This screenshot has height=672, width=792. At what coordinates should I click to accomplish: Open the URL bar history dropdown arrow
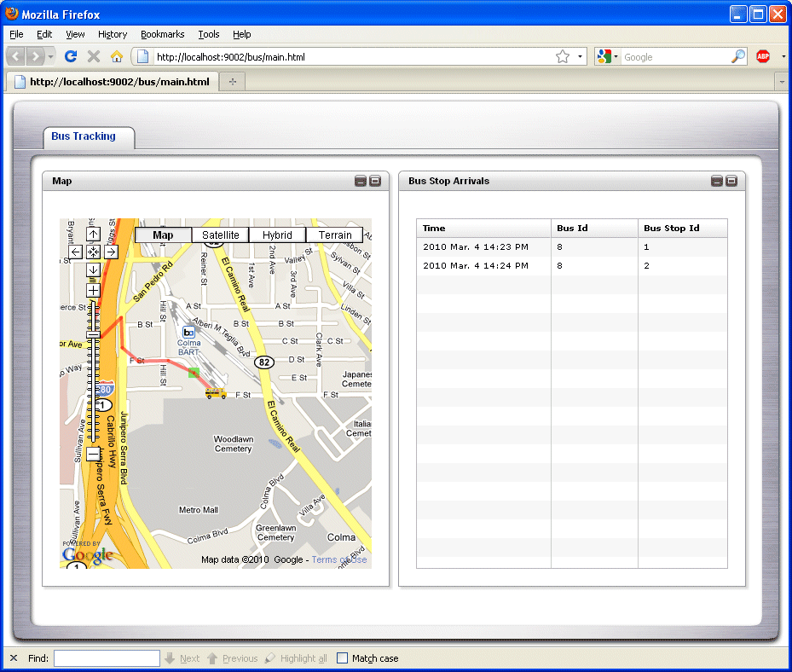(581, 57)
